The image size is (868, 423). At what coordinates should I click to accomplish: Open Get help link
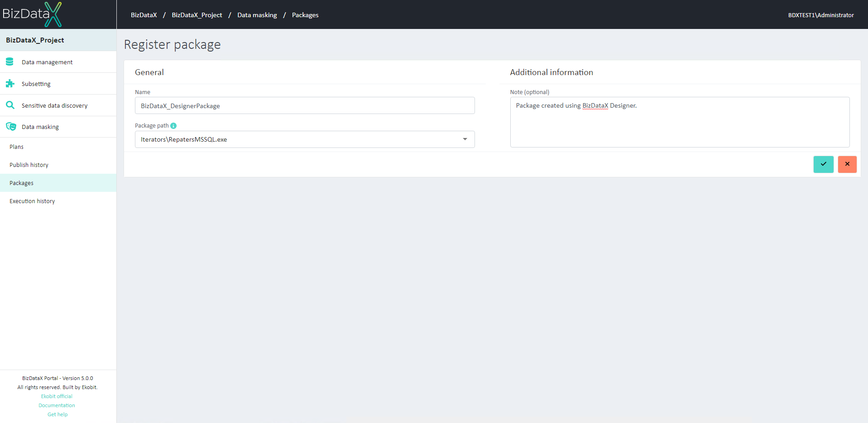click(x=58, y=414)
